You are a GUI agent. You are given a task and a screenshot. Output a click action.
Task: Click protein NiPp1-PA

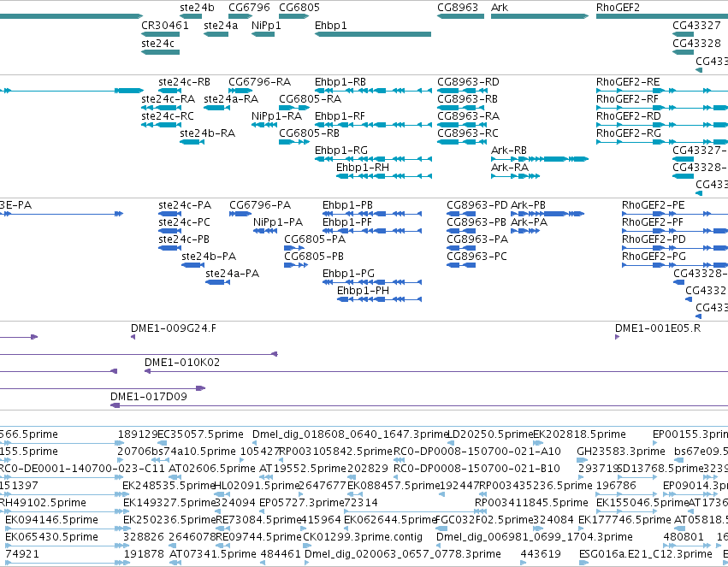click(x=265, y=231)
